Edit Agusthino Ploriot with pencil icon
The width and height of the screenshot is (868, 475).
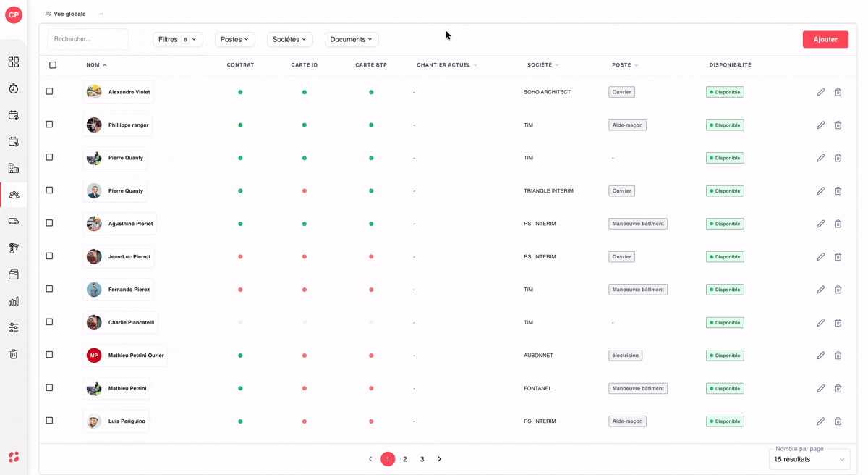tap(820, 224)
